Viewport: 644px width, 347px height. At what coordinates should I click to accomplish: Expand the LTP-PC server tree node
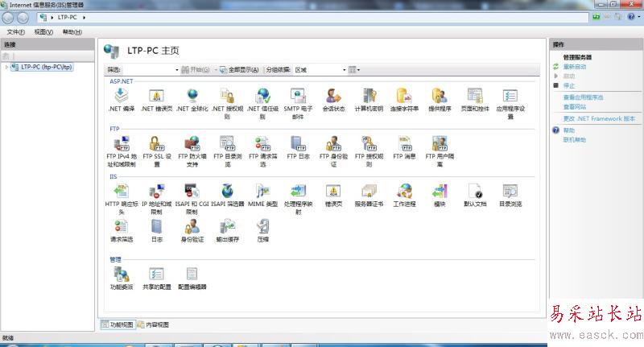point(6,67)
